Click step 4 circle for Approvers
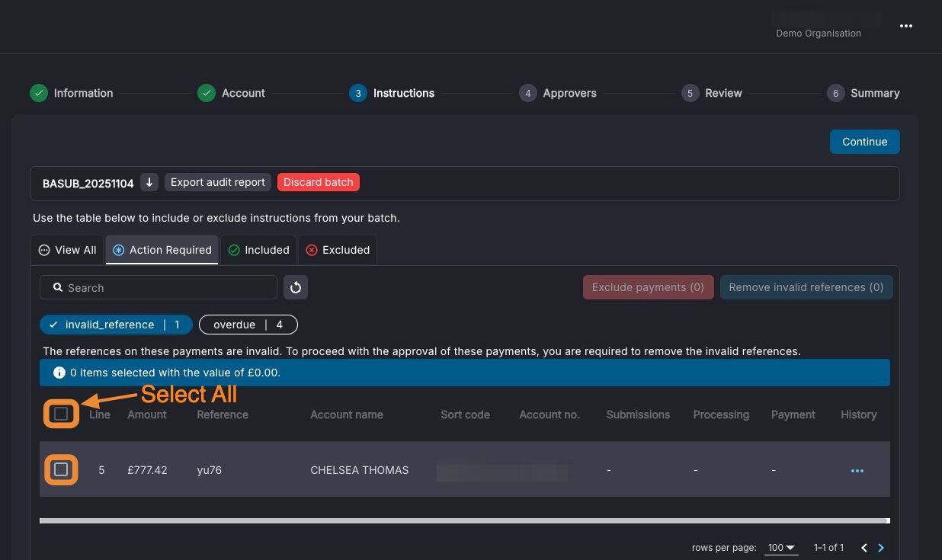This screenshot has height=560, width=942. pos(527,93)
